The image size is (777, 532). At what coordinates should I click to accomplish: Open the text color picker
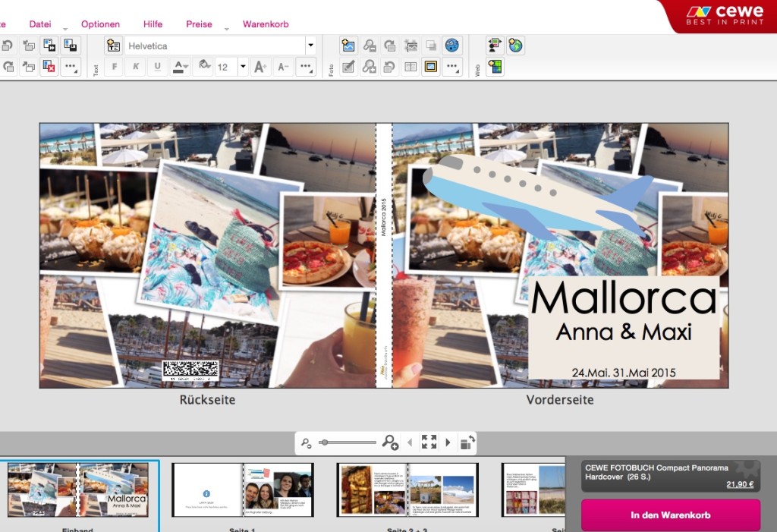pyautogui.click(x=180, y=67)
